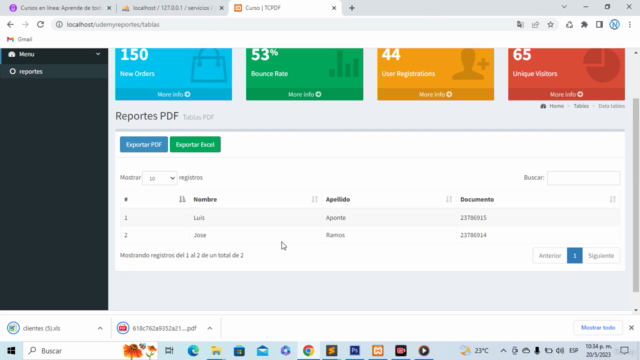This screenshot has width=640, height=360.
Task: Switch to the localhost phpMyAdmin tab
Action: point(173,8)
